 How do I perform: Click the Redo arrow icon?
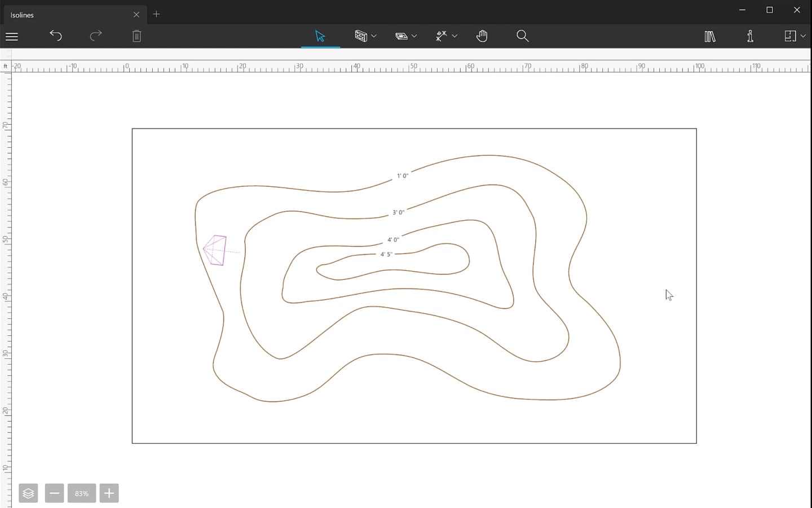click(96, 36)
